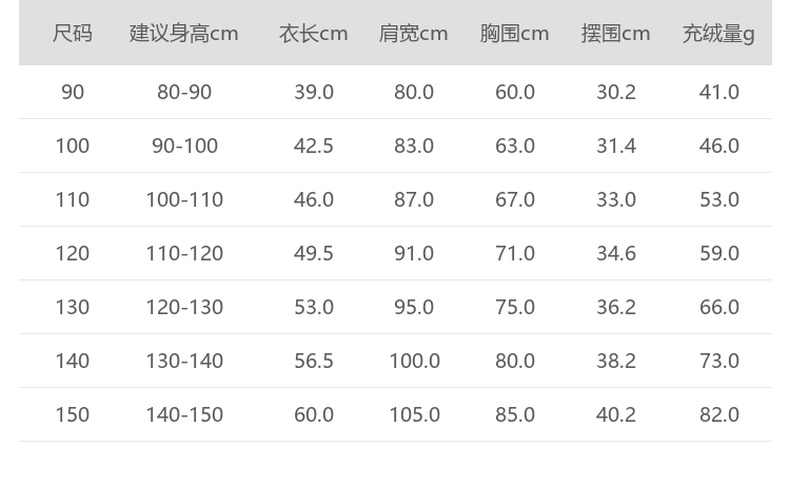Image resolution: width=790 pixels, height=485 pixels.
Task: Click the 衣长cm column header
Action: coord(313,33)
